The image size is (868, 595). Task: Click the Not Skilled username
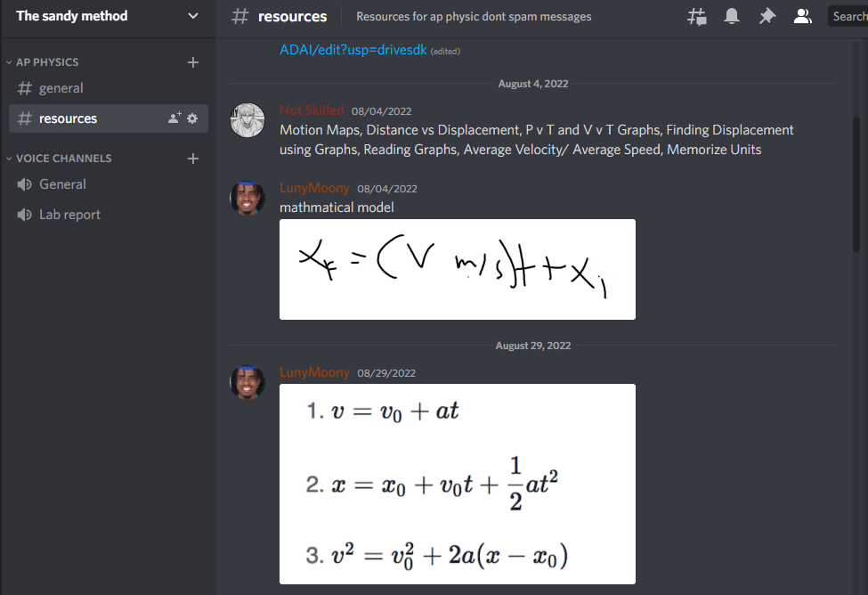[312, 110]
